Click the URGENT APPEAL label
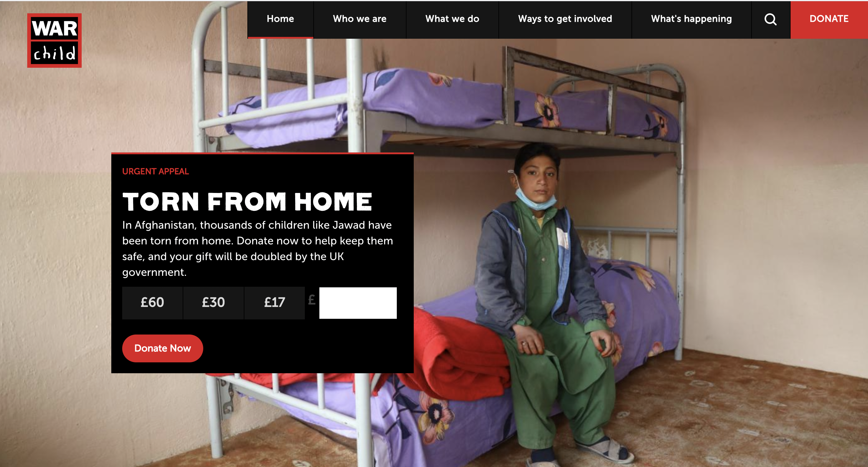The width and height of the screenshot is (868, 467). (x=155, y=171)
